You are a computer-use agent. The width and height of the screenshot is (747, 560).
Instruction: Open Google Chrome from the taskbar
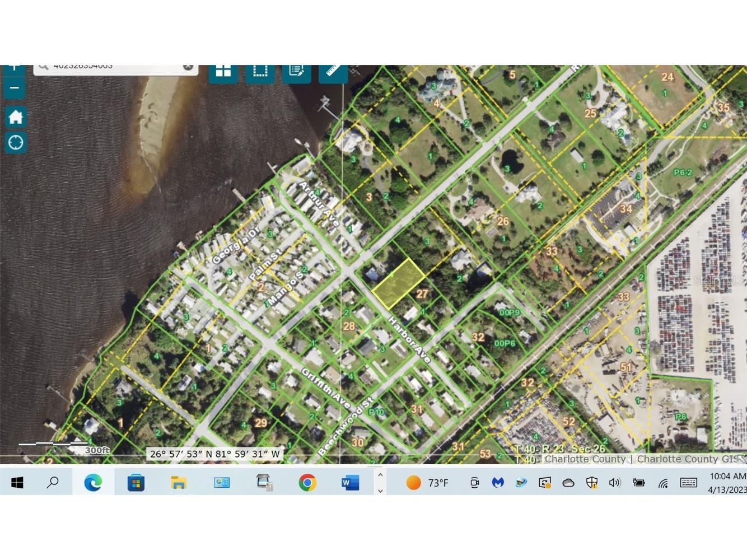(307, 482)
